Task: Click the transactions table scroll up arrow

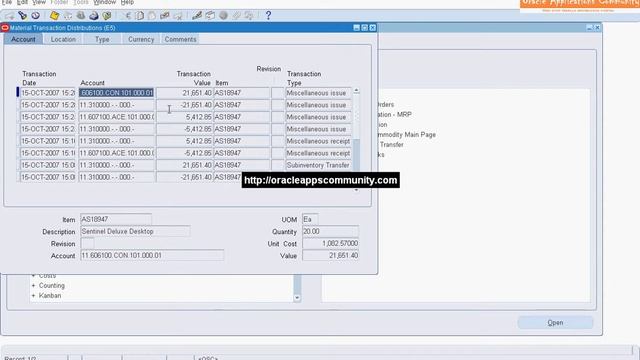Action: (x=356, y=90)
